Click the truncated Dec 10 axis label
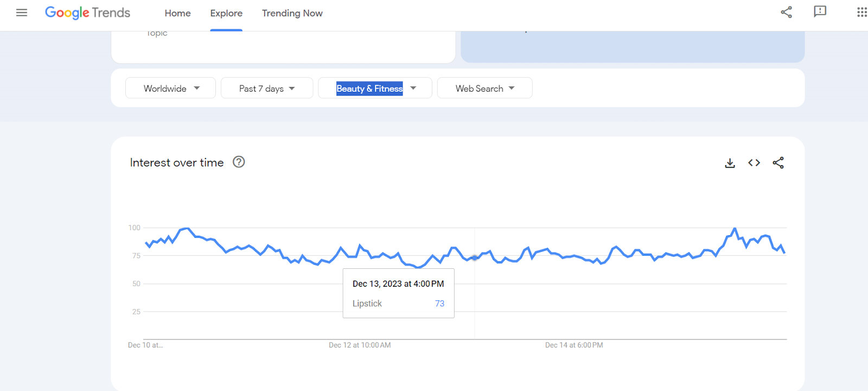Viewport: 868px width, 391px height. (145, 345)
